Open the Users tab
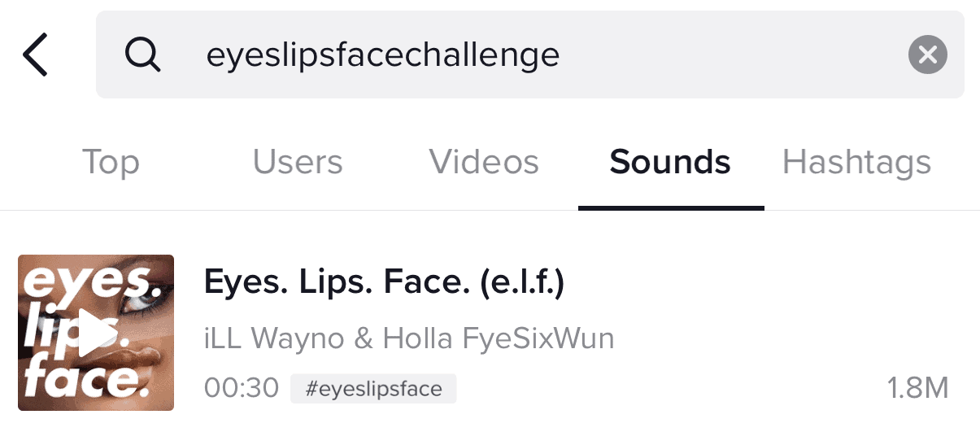The image size is (980, 445). pos(298,162)
